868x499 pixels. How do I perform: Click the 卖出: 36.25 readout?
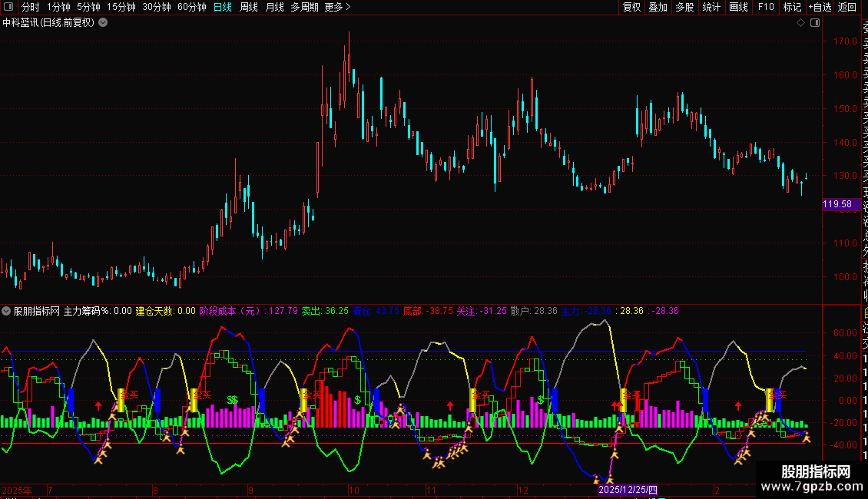click(325, 311)
